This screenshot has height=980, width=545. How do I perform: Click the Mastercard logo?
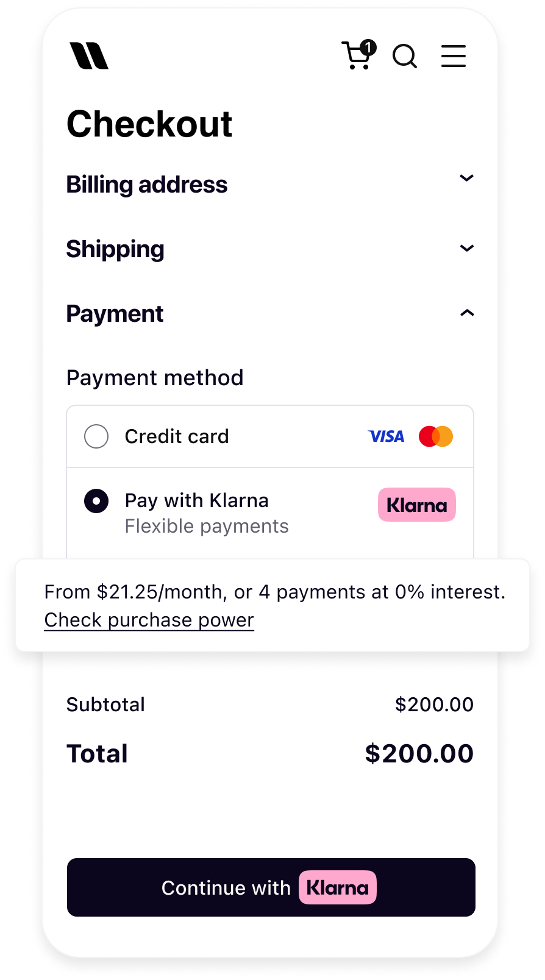pyautogui.click(x=436, y=436)
